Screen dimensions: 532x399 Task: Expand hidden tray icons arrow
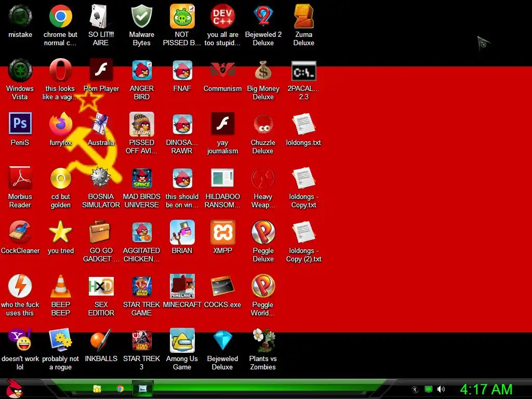(x=415, y=390)
